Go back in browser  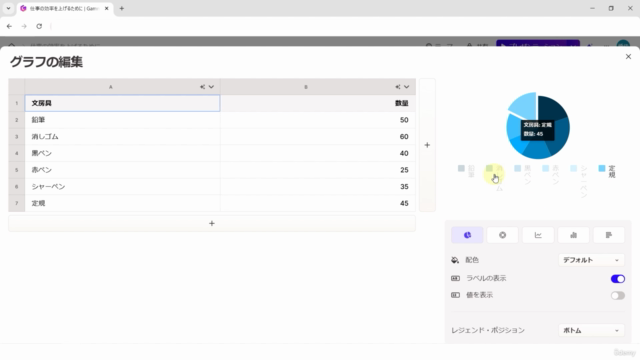[9, 26]
